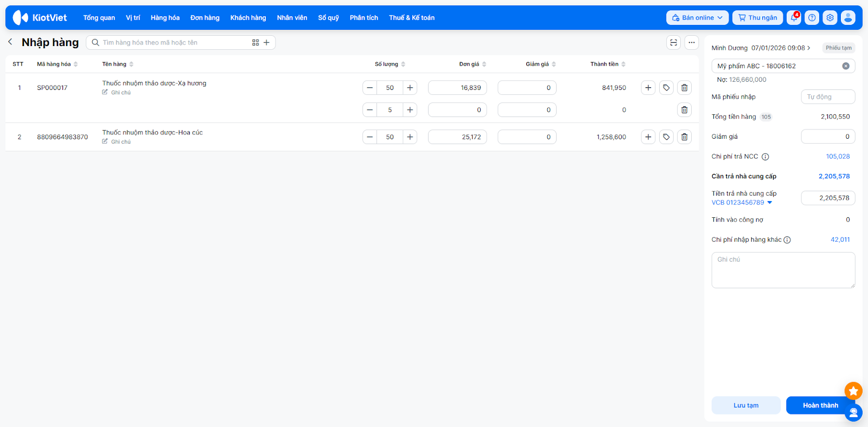Open the Tổng quan menu
The height and width of the screenshot is (427, 868).
pos(99,17)
